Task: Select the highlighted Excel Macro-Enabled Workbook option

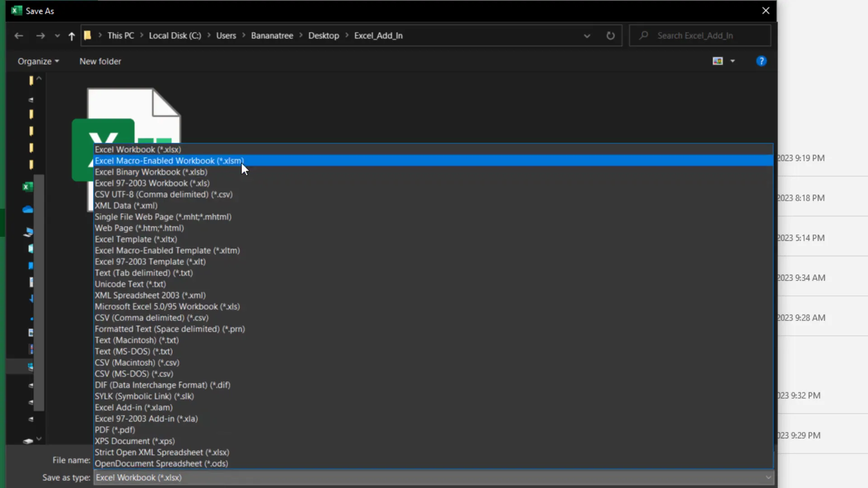Action: [x=169, y=160]
